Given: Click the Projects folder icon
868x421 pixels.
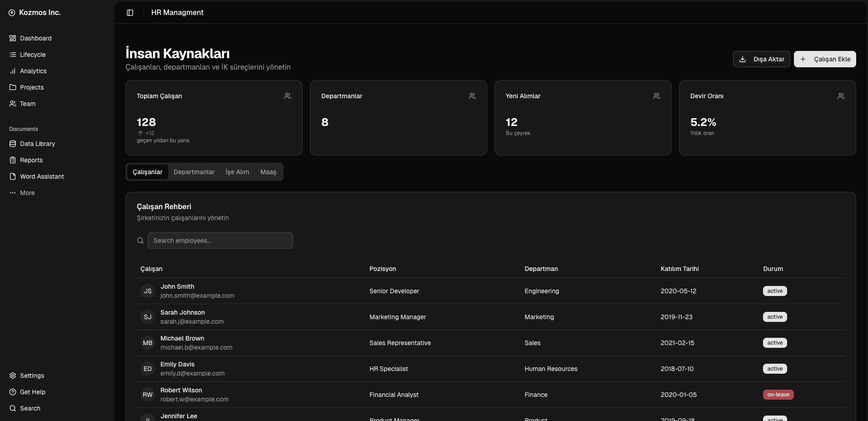Looking at the screenshot, I should 13,87.
